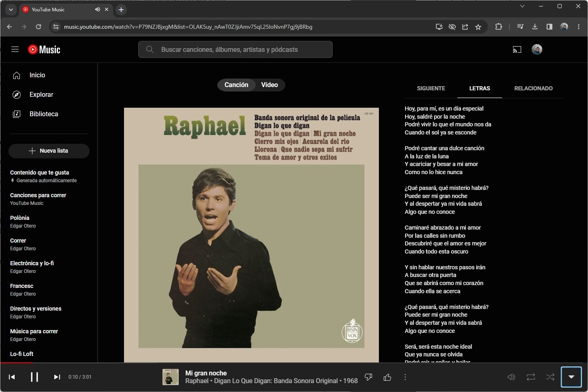588x392 pixels.
Task: Collapse the player page with the arrow
Action: point(571,377)
